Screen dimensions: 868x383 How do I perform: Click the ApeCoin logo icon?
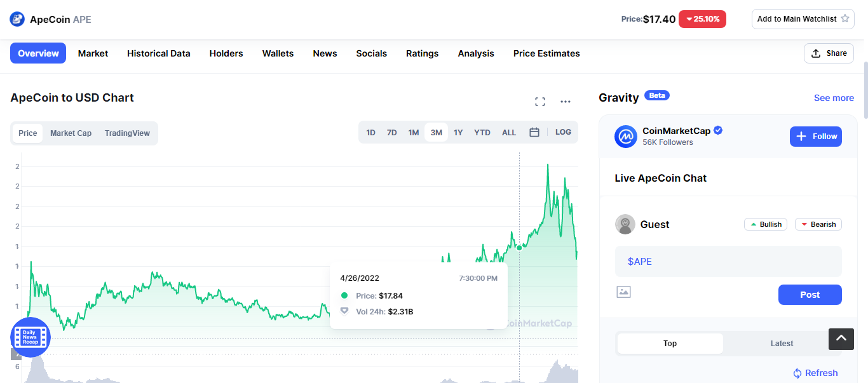click(17, 19)
